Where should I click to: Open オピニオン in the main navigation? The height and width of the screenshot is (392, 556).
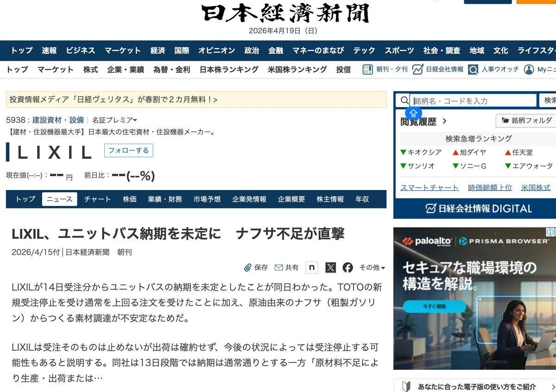(217, 51)
